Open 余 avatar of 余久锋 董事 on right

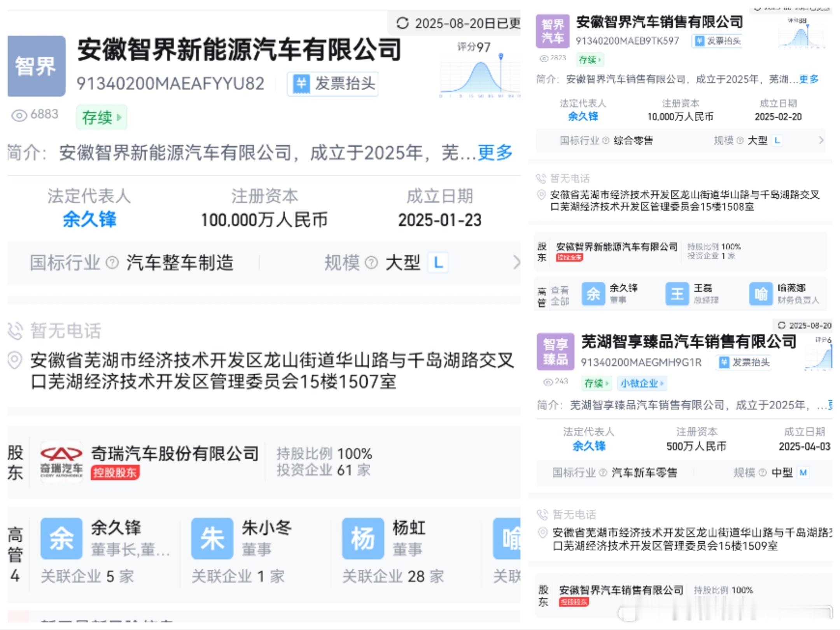(593, 293)
